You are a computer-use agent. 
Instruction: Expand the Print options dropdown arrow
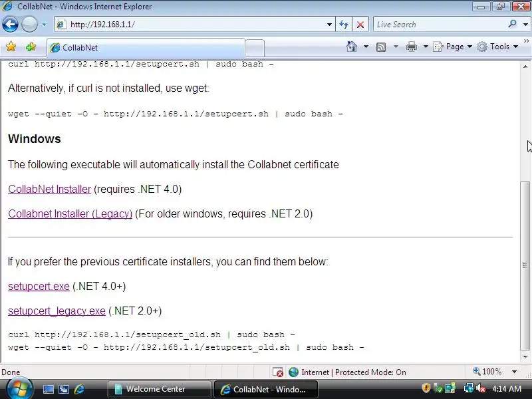(x=426, y=47)
